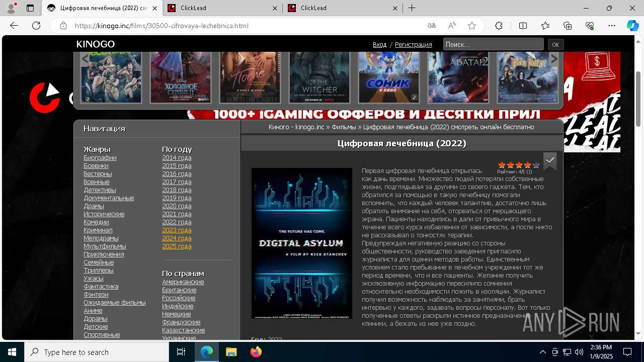The width and height of the screenshot is (644, 362).
Task: Open Аватар 2 poster thumbnail
Action: tap(458, 77)
